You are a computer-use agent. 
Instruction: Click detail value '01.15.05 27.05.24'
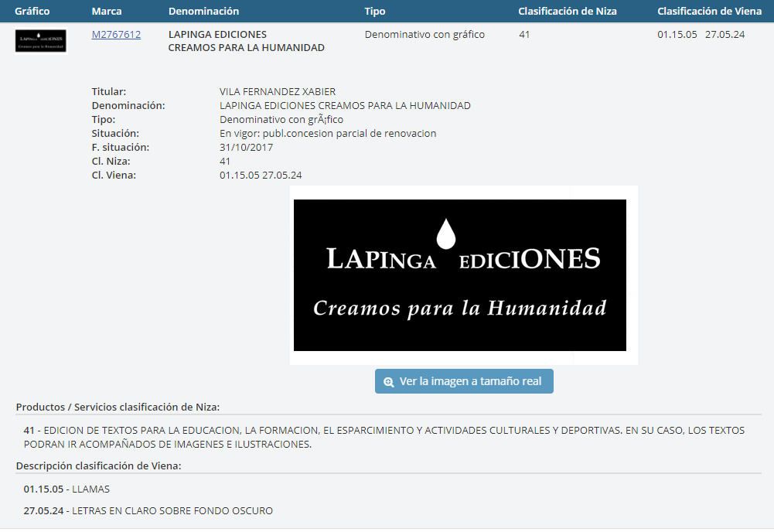pyautogui.click(x=261, y=175)
